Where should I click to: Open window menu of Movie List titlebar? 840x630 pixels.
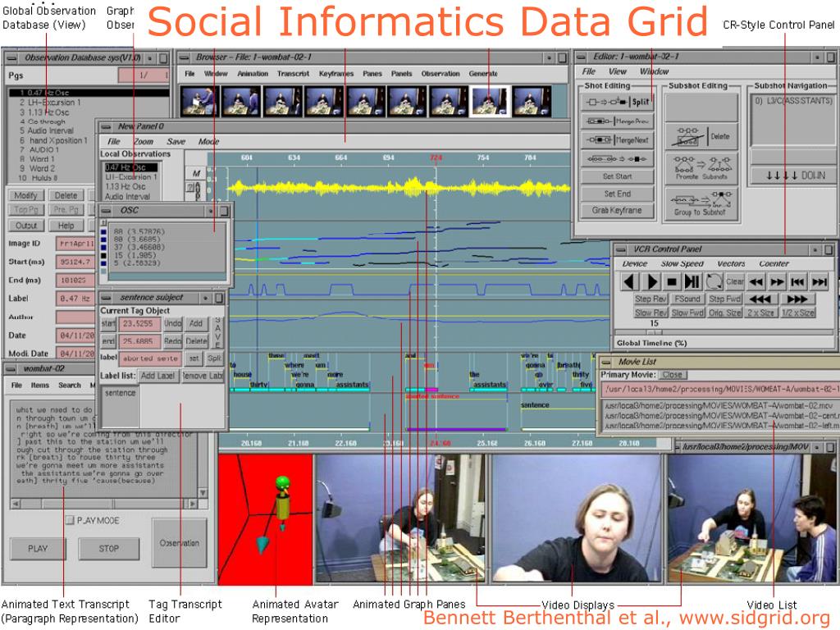click(x=606, y=362)
